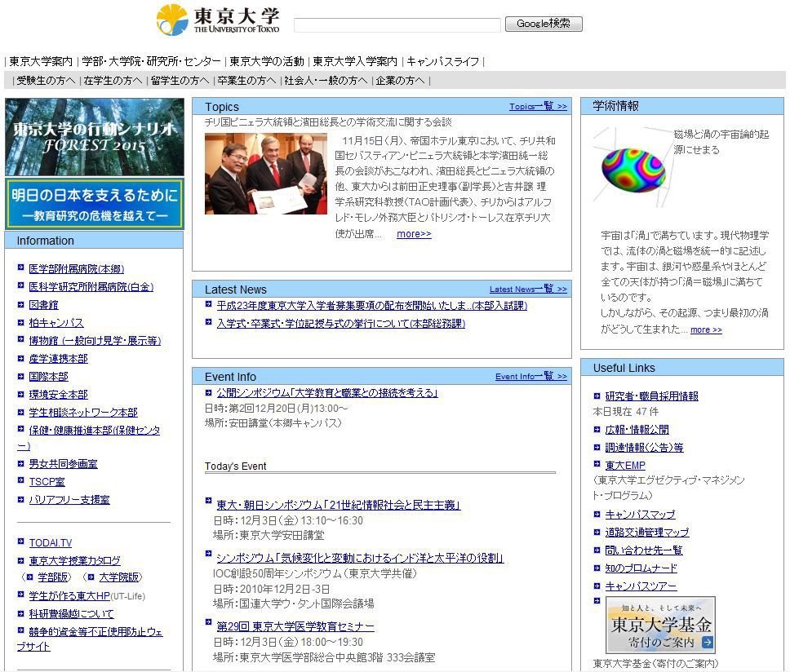Open the 明日の日本を支えるために banner
This screenshot has width=790, height=672.
[94, 204]
